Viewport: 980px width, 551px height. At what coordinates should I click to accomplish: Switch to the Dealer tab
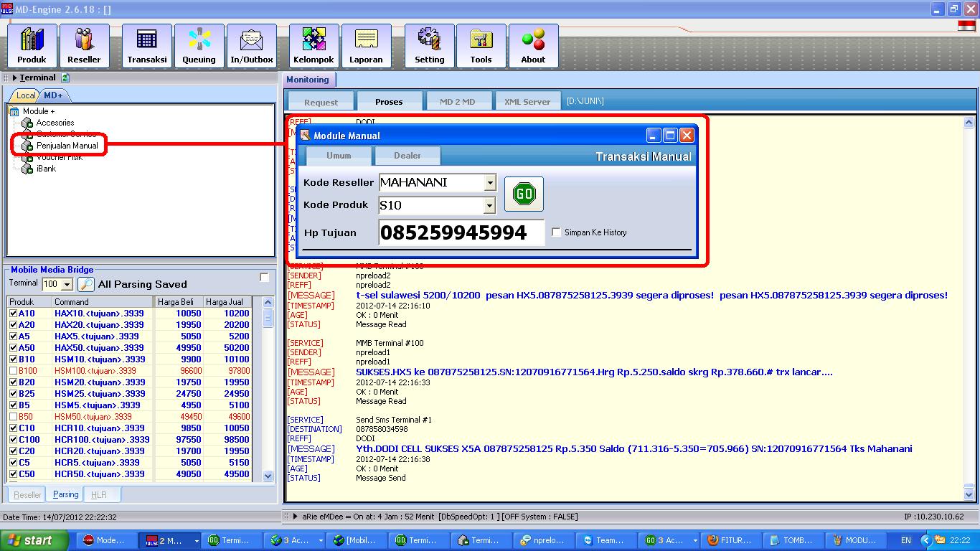[407, 155]
